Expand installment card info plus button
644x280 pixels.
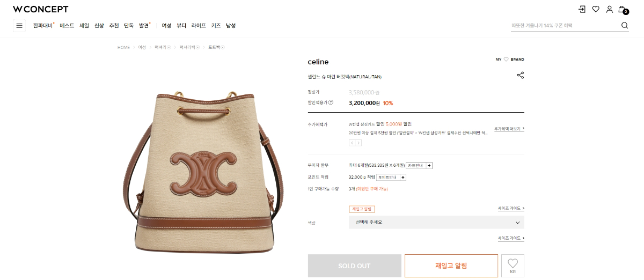point(429,166)
